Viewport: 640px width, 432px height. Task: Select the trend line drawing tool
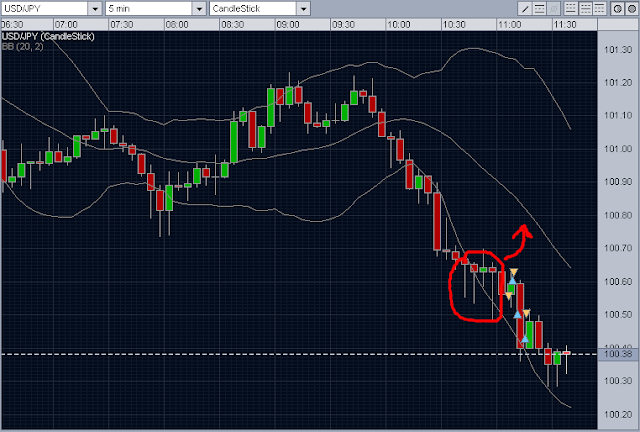[525, 9]
